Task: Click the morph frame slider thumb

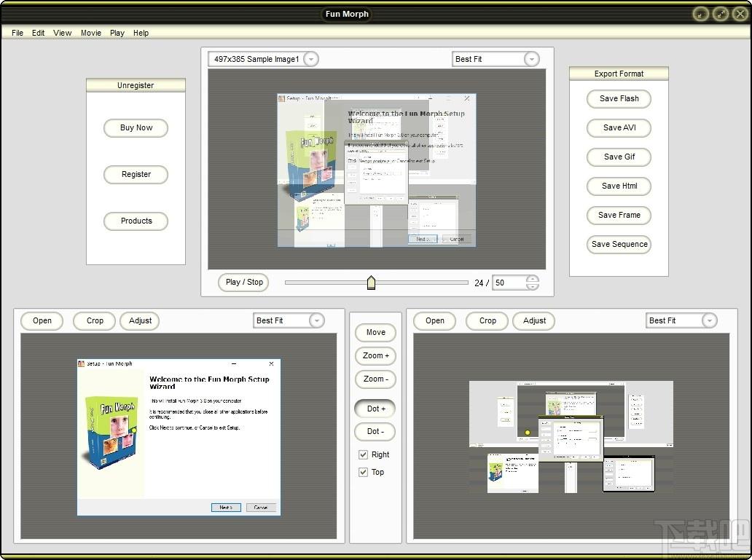Action: [x=371, y=283]
